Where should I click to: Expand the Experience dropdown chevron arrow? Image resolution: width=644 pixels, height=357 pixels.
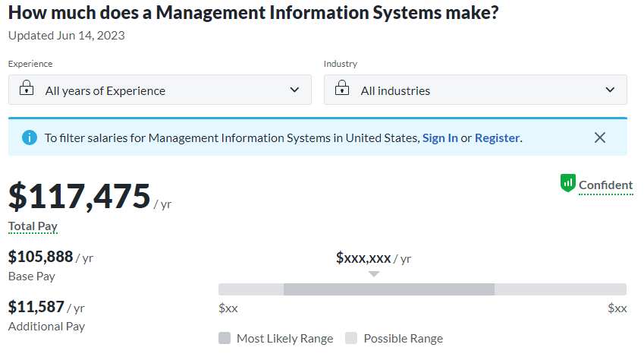click(x=295, y=90)
